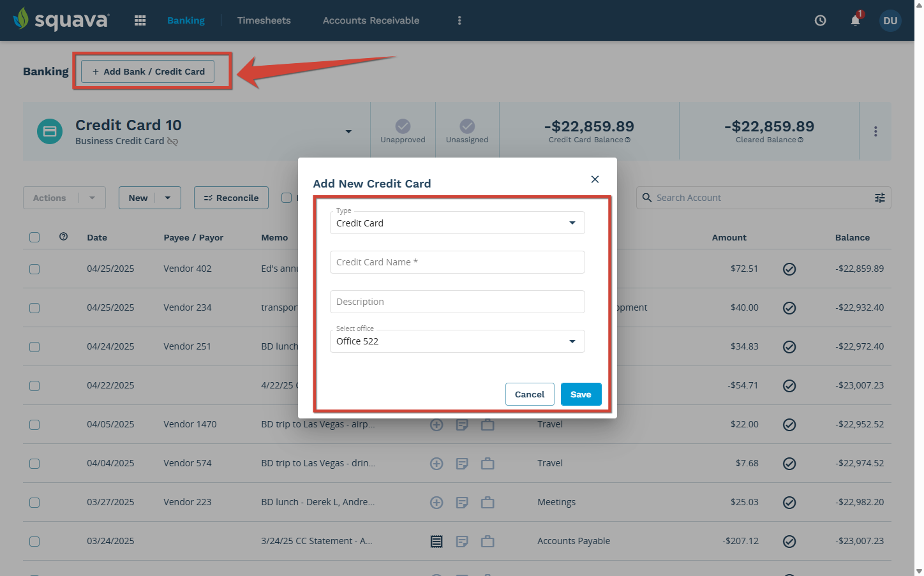
Task: Select the Vendor 402 row checkbox
Action: click(x=34, y=269)
